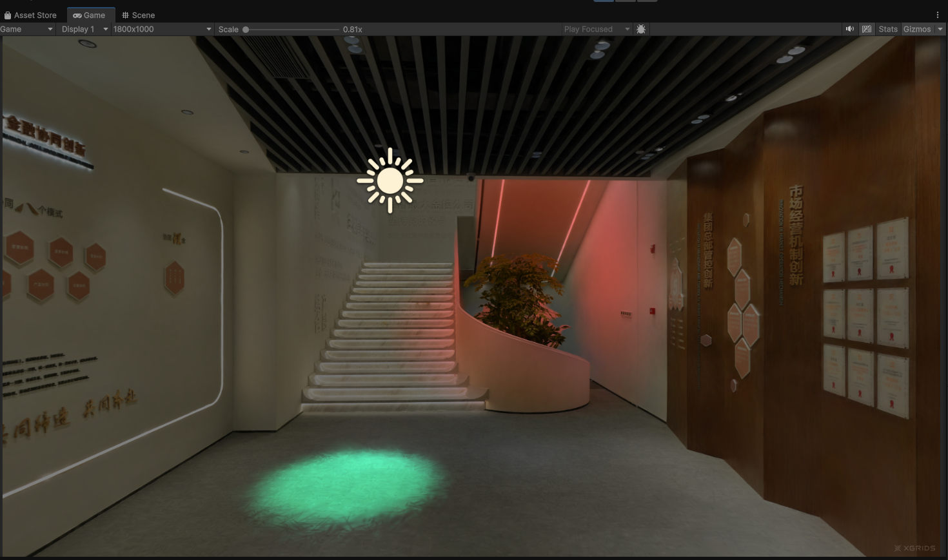
Task: Click the Scale slider handle
Action: (x=246, y=30)
